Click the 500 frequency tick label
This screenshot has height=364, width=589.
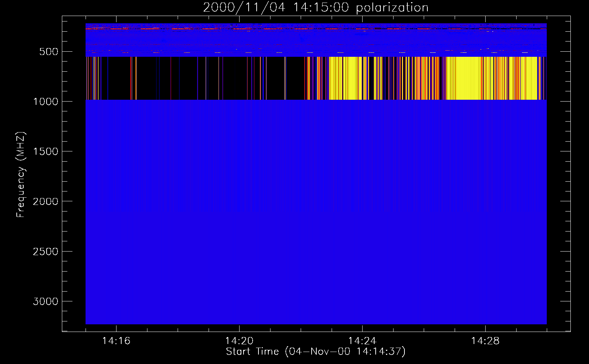tap(49, 52)
